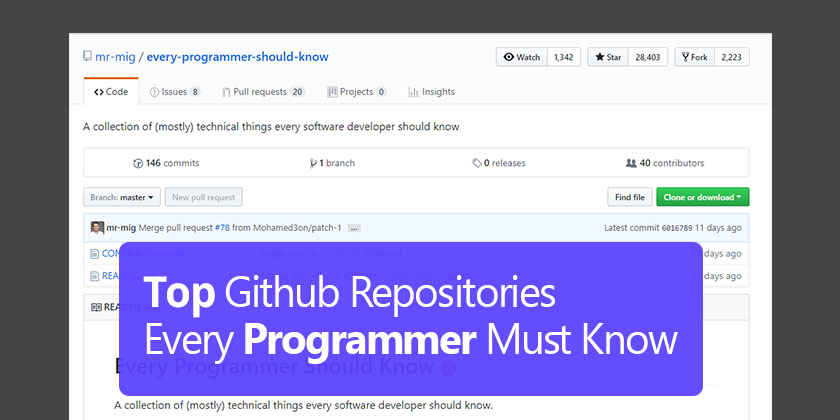The height and width of the screenshot is (420, 840).
Task: Expand the Branch: master dropdown
Action: click(x=122, y=197)
